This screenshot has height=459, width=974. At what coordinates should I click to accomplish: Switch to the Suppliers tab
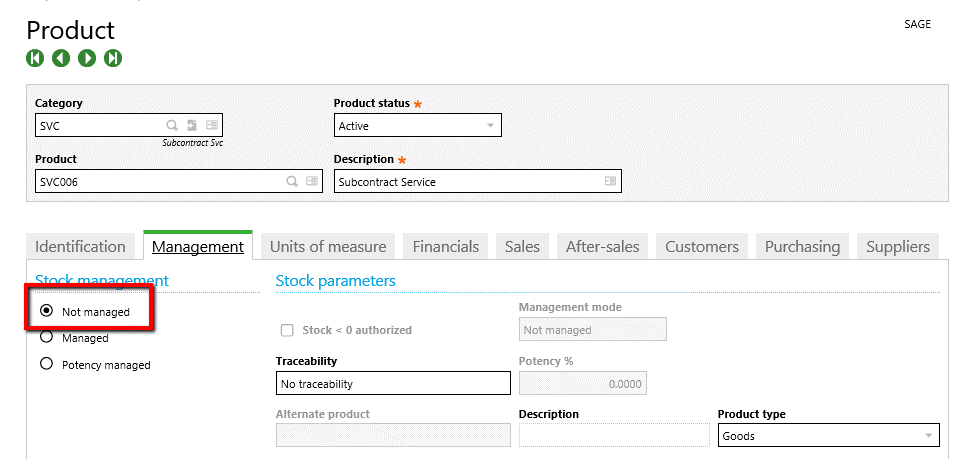[897, 246]
